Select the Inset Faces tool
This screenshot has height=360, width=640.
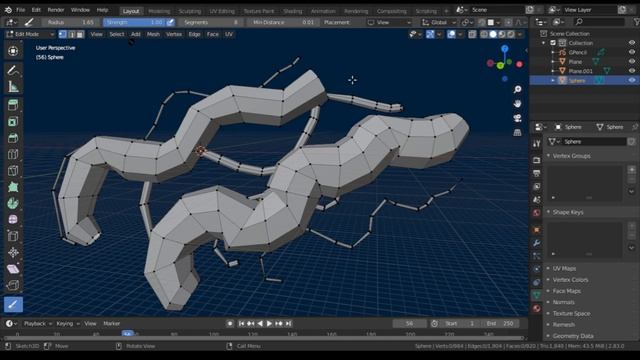coord(13,122)
